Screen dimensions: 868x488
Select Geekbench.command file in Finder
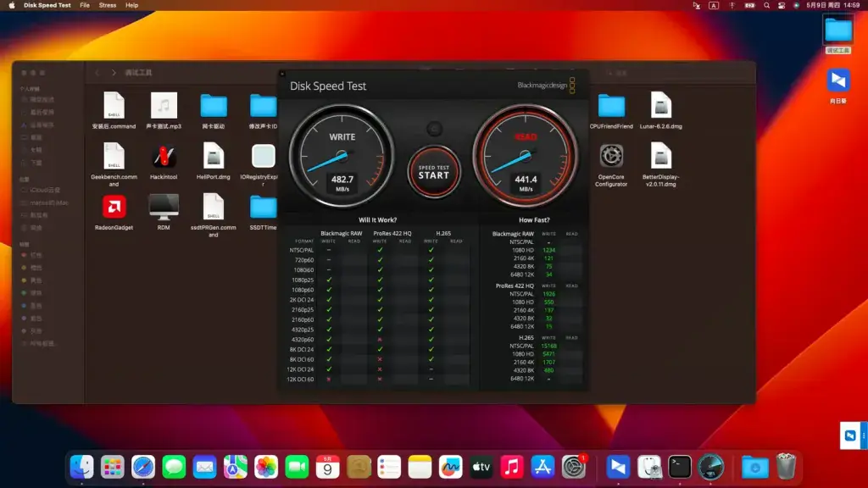(x=114, y=164)
